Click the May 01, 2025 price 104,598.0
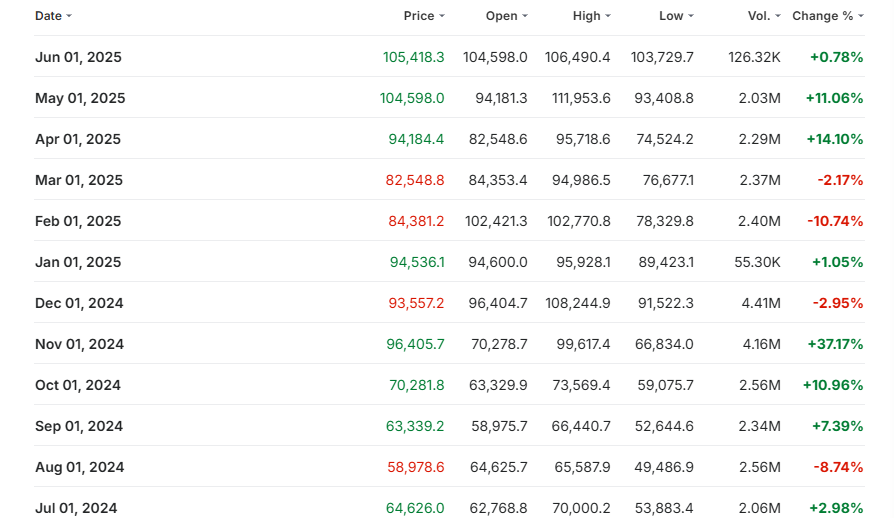894x518 pixels. 412,98
